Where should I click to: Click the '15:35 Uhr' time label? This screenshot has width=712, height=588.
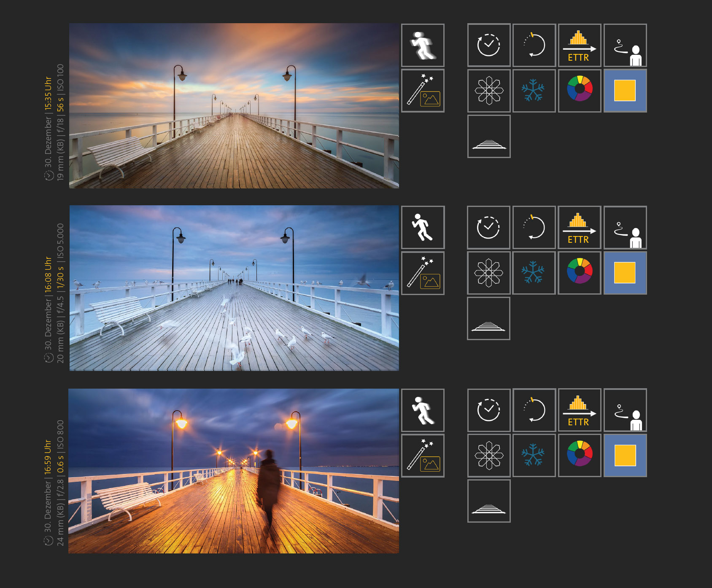pos(48,94)
